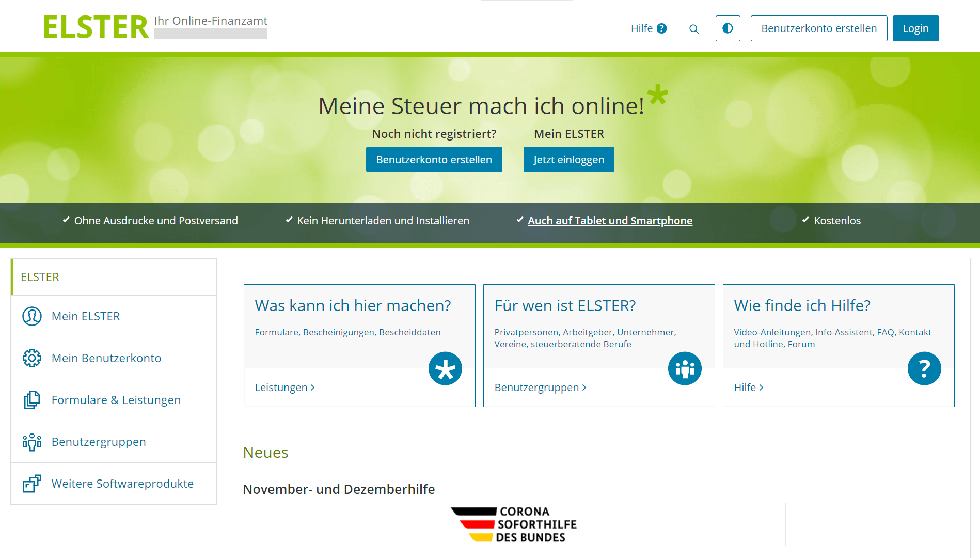Click the Login button
The image size is (980, 558).
tap(915, 28)
